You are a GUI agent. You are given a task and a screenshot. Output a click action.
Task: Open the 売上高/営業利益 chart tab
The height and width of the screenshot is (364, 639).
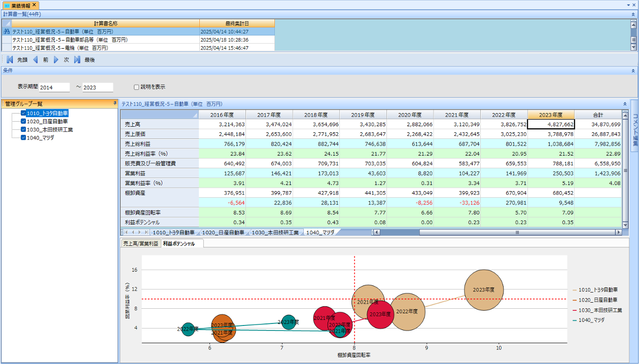(140, 244)
